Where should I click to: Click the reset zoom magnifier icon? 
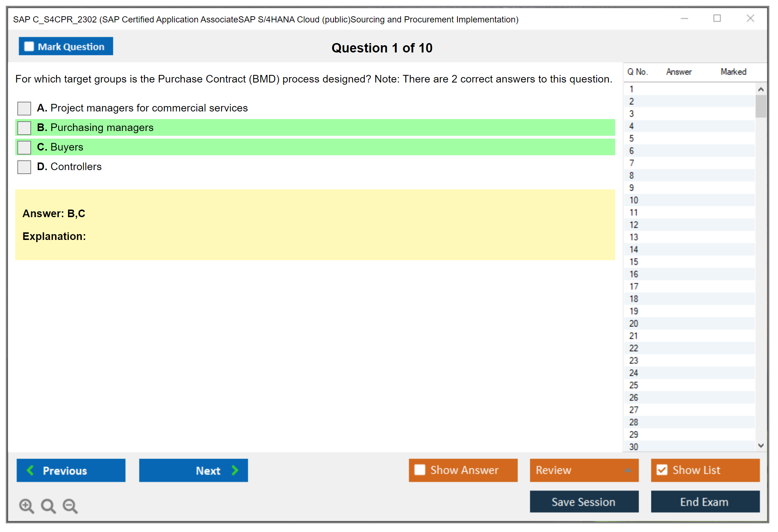tap(48, 506)
